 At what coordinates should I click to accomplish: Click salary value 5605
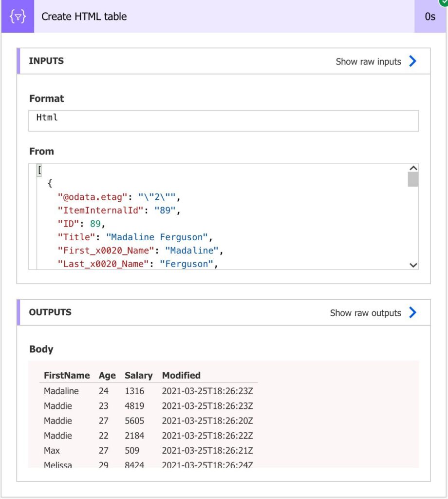[x=134, y=421]
